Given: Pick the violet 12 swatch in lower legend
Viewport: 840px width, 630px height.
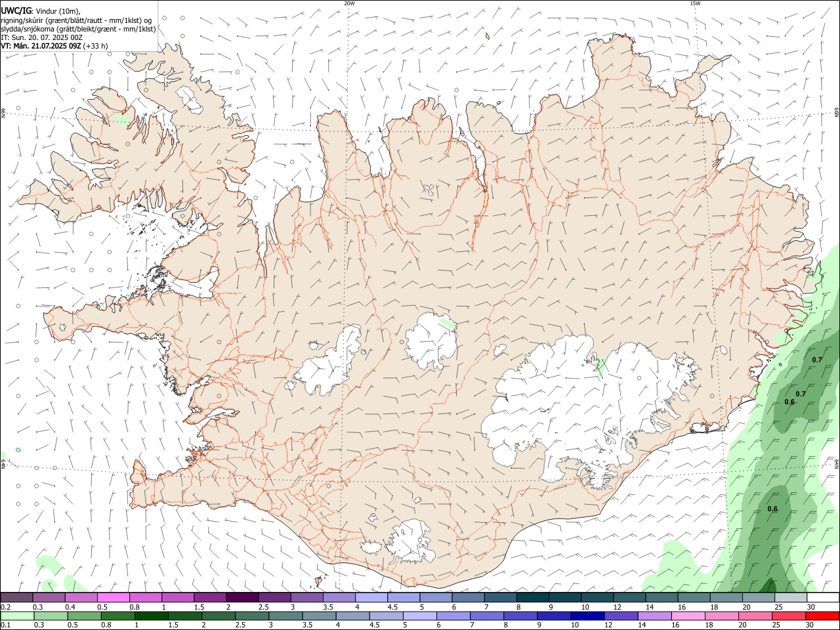Looking at the screenshot, I should (621, 616).
